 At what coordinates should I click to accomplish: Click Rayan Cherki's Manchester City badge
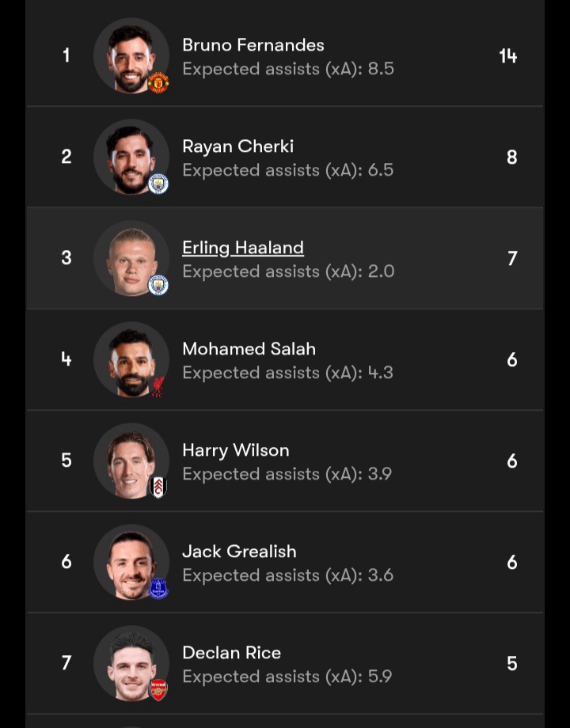[158, 183]
